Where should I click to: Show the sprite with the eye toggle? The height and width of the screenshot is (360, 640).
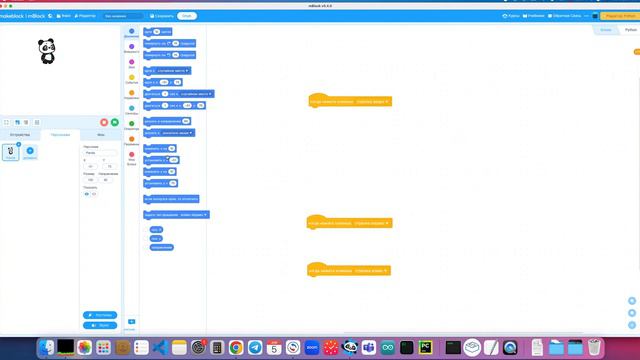point(87,194)
